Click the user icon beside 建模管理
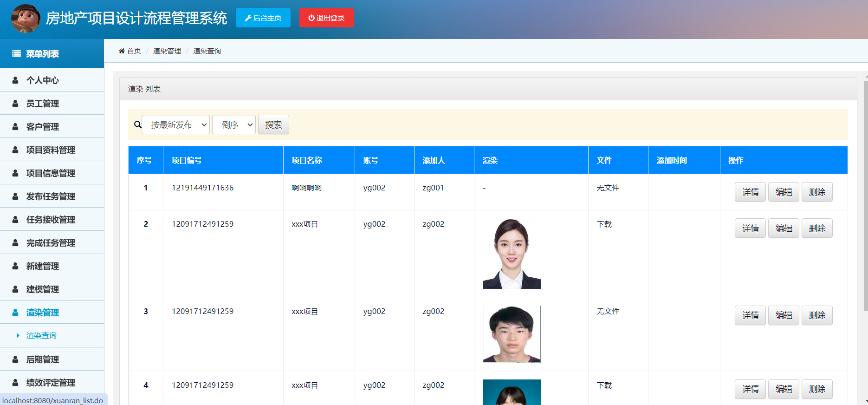868x405 pixels. click(15, 289)
